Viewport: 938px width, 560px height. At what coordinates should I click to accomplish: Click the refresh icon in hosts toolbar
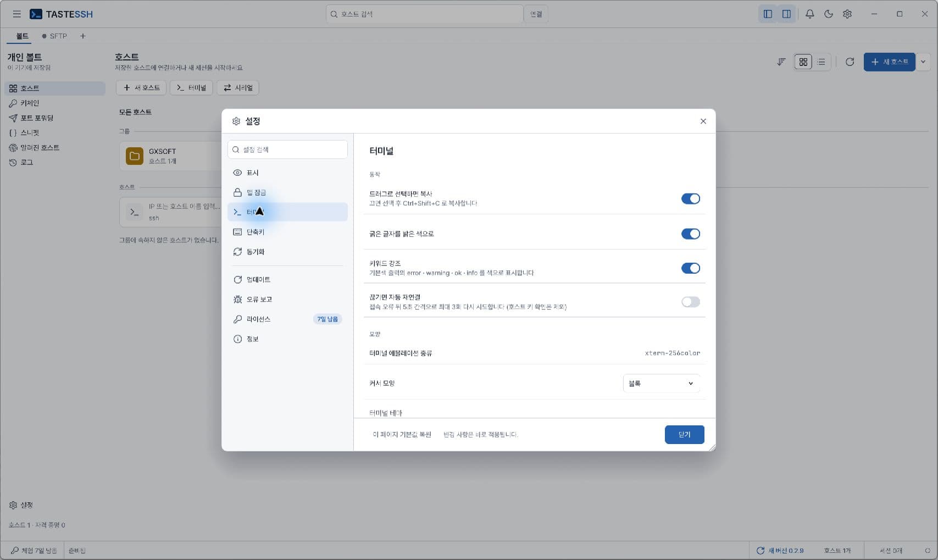850,62
